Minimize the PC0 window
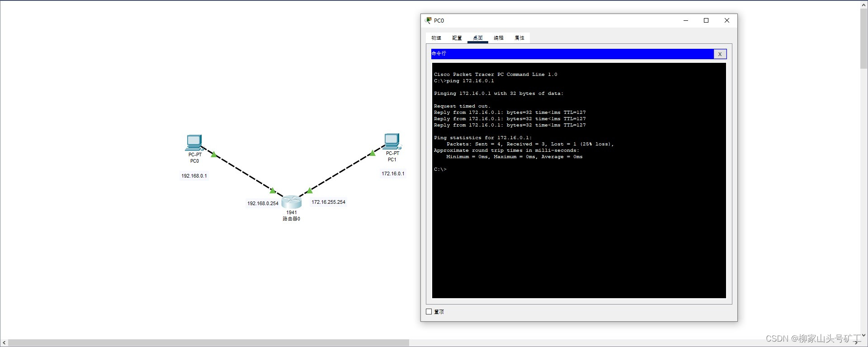 (x=686, y=20)
